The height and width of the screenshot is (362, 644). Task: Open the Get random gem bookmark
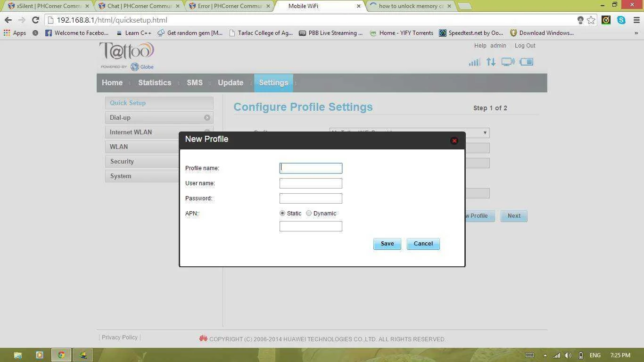190,33
